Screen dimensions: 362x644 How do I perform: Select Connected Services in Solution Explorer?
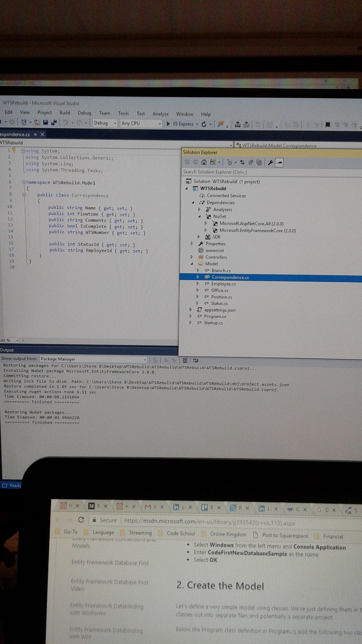click(x=226, y=196)
